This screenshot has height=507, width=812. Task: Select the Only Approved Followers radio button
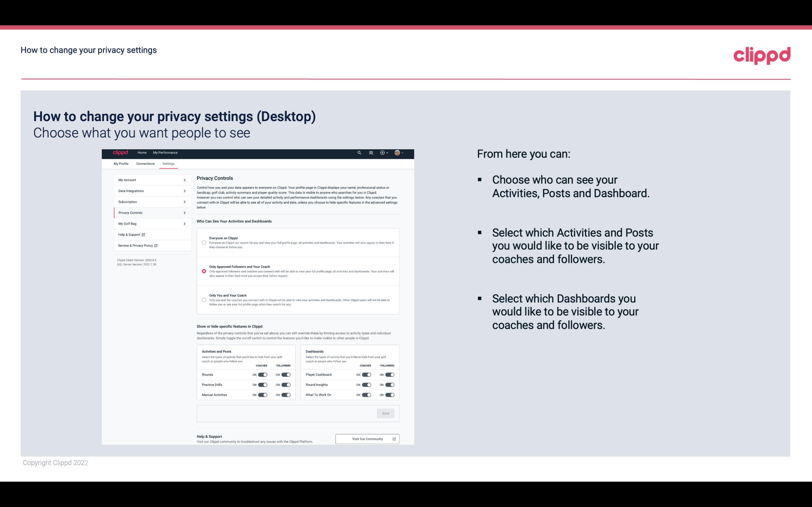(x=204, y=270)
